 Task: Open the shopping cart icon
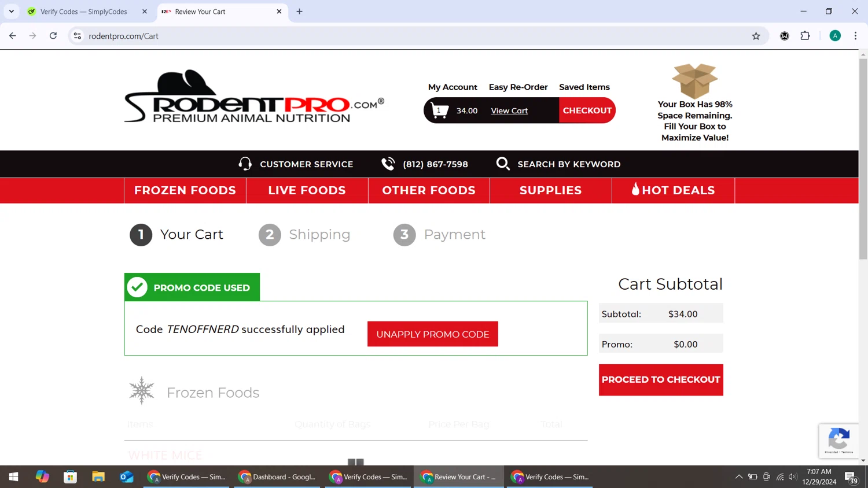click(x=440, y=110)
